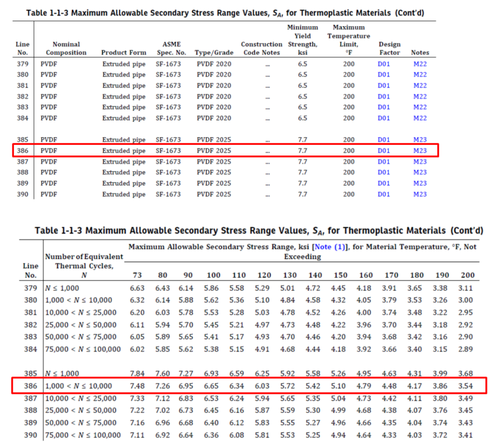Select the highlighted row 386 in upper table

(x=223, y=150)
